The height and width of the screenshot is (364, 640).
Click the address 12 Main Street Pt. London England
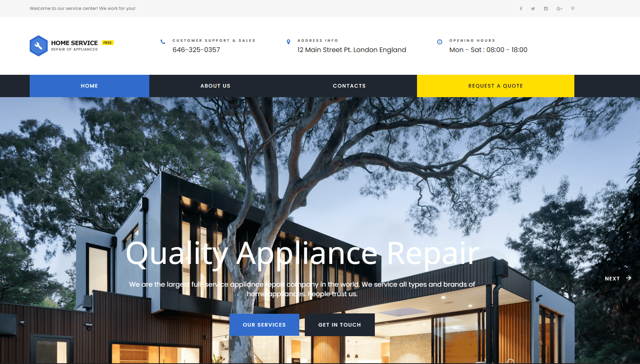point(352,50)
